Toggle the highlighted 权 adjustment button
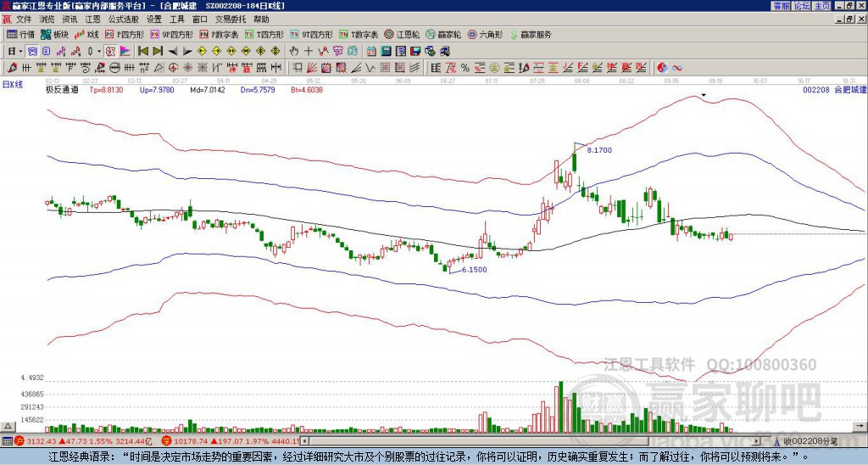 (110, 52)
